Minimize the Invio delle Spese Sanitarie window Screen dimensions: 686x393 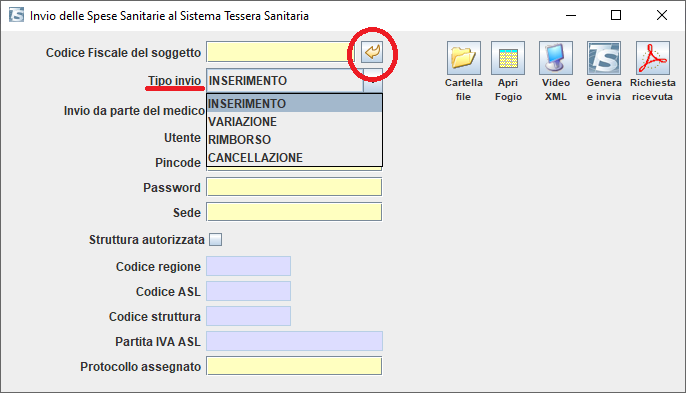coord(570,15)
